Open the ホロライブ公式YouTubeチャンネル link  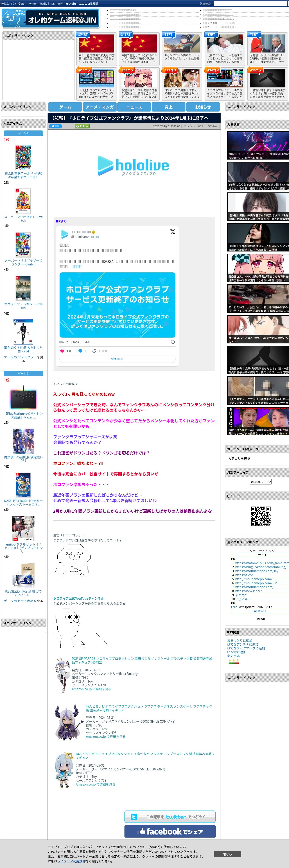point(78,598)
